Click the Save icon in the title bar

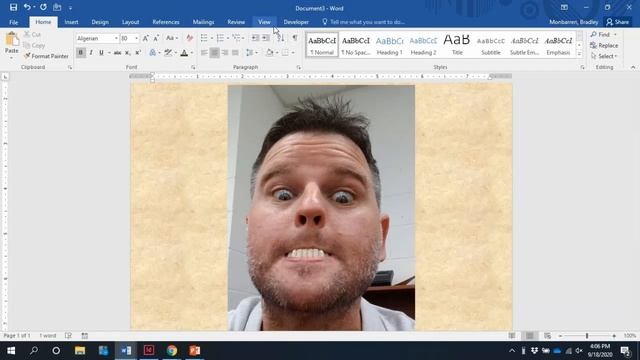[13, 7]
